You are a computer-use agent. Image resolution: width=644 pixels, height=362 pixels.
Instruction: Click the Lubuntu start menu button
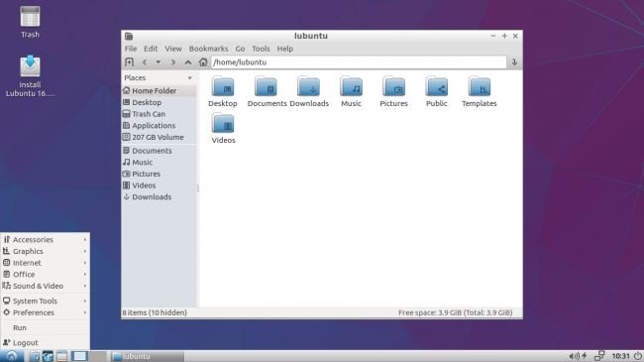pyautogui.click(x=12, y=356)
